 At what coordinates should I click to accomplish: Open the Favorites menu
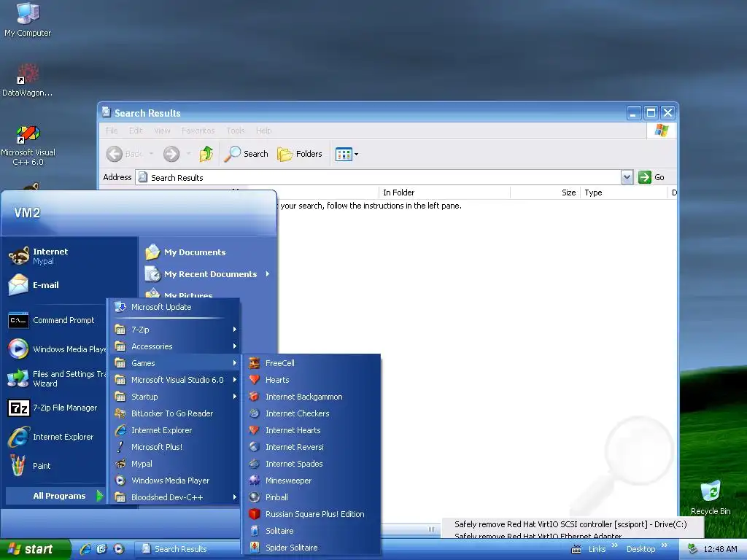point(198,131)
